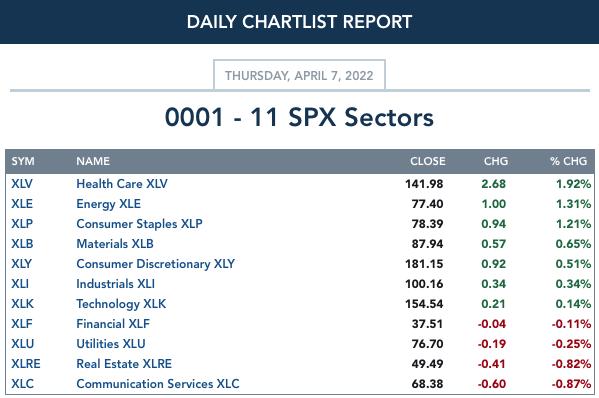The image size is (599, 398).
Task: Sort by the CLOSE column header
Action: pyautogui.click(x=427, y=161)
